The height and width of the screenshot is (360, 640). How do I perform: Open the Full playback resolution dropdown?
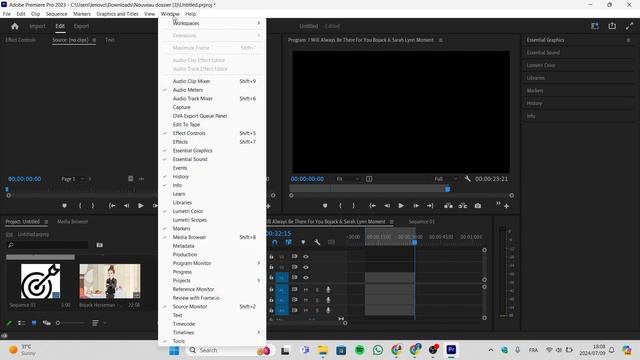[x=446, y=179]
